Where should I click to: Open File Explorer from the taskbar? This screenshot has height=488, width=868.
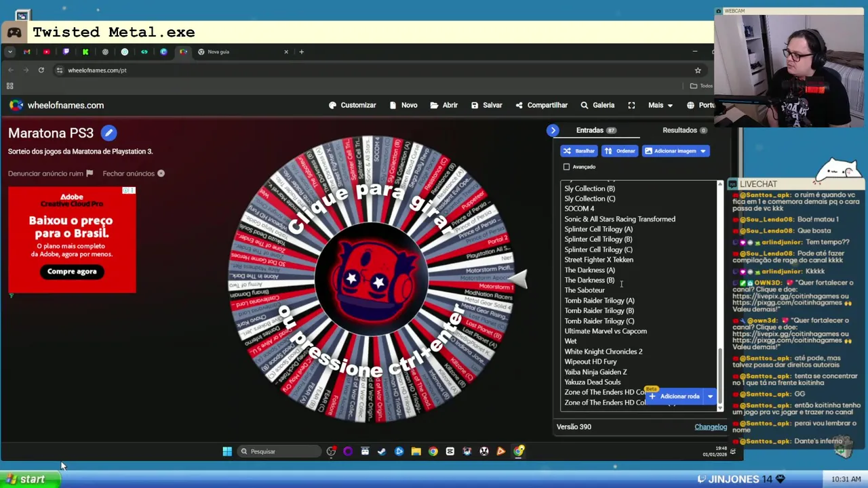(416, 451)
